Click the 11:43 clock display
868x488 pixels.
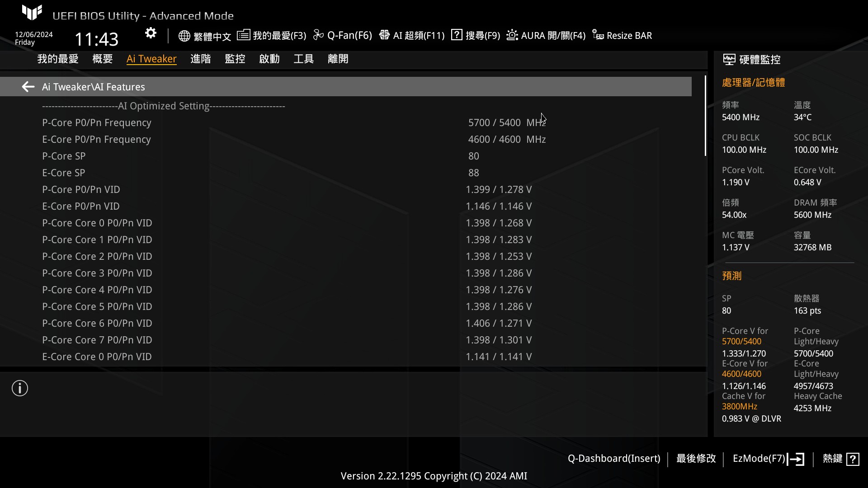pos(96,39)
